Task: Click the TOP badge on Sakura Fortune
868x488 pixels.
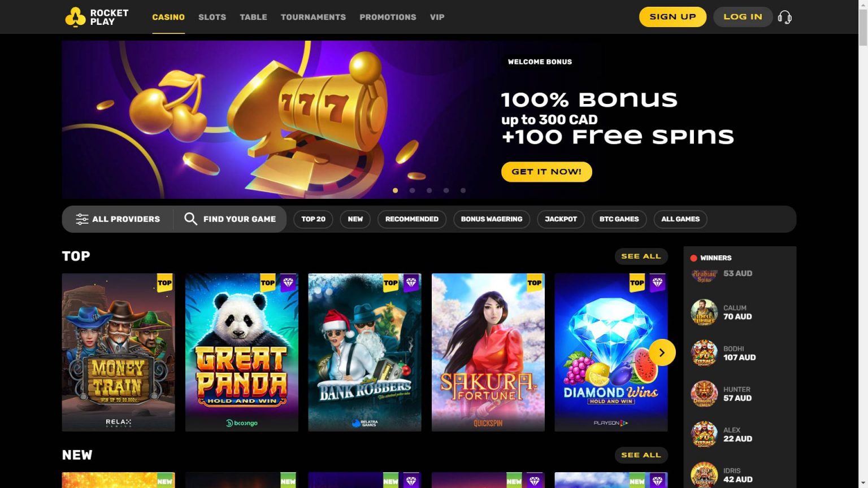Action: 534,282
